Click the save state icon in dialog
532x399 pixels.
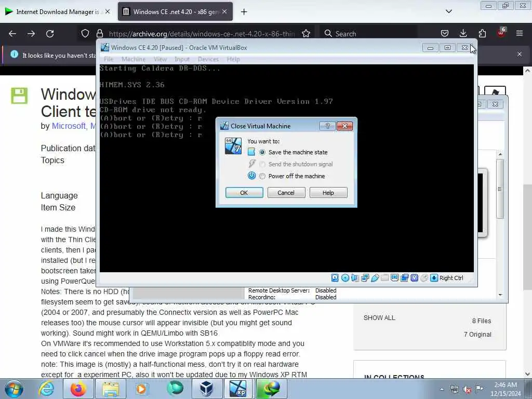pos(251,152)
